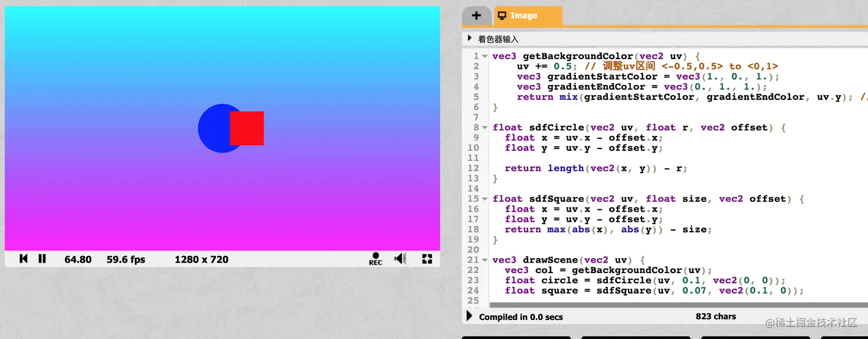868x339 pixels.
Task: Click the 'float square = sdfSquare' line
Action: click(x=654, y=291)
